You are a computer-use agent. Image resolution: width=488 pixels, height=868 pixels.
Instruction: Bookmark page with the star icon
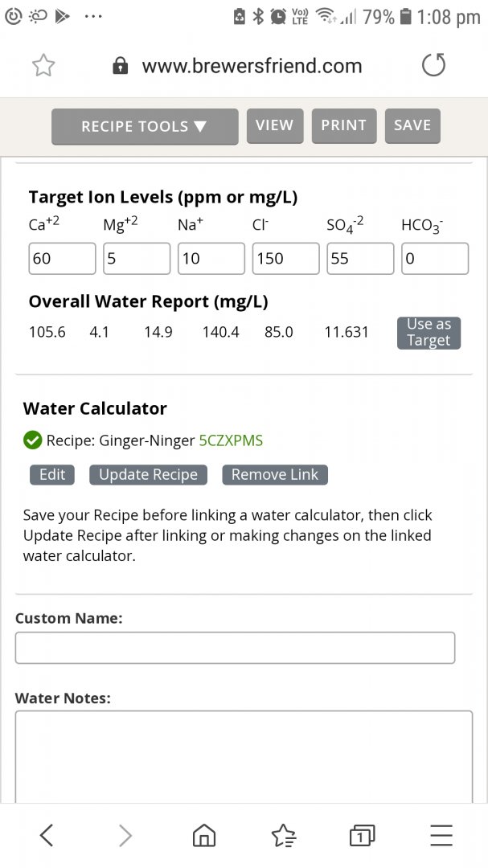(x=43, y=66)
